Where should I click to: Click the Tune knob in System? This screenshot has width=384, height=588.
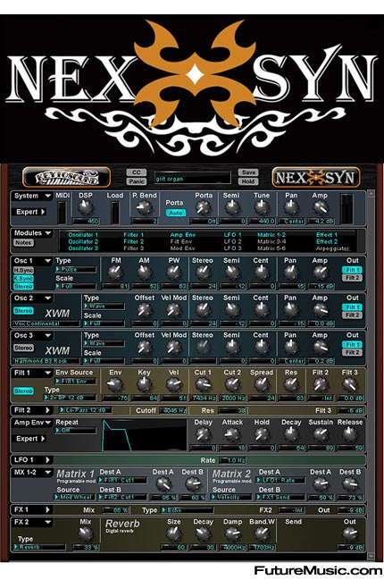261,207
